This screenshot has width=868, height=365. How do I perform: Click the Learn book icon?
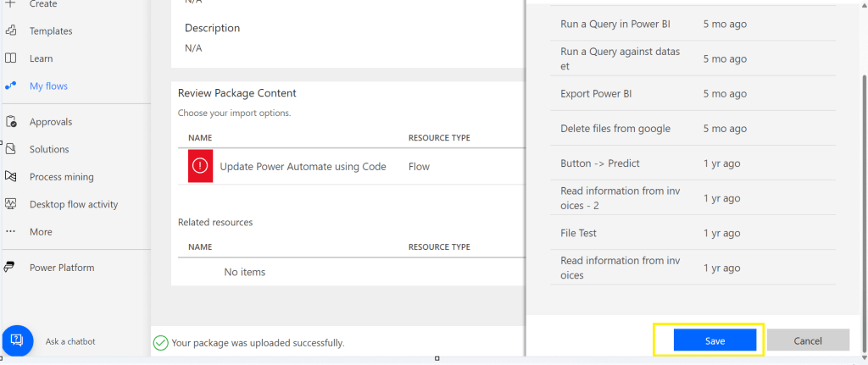point(11,58)
